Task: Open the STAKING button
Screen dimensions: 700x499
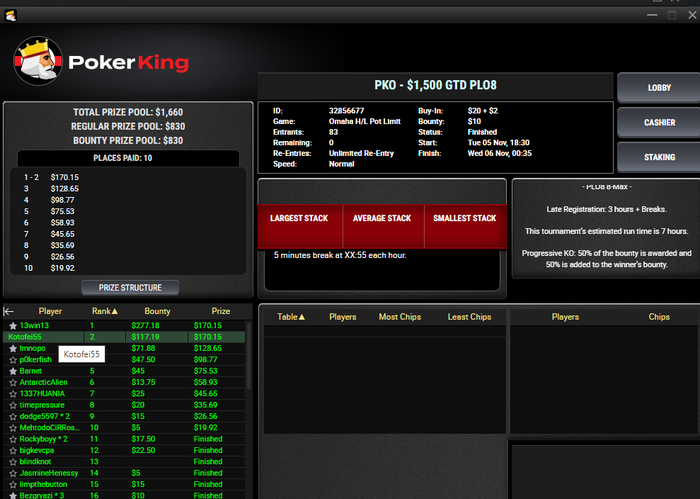Action: [659, 157]
